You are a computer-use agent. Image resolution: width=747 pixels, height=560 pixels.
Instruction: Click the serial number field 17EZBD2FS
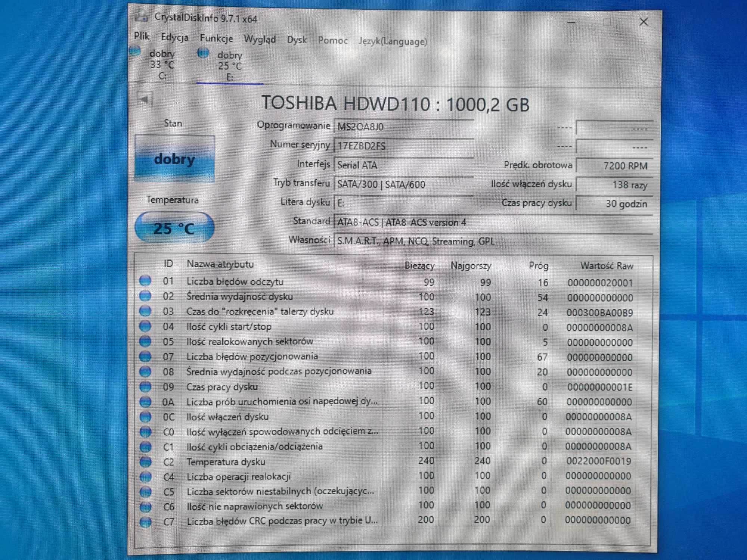pos(403,146)
